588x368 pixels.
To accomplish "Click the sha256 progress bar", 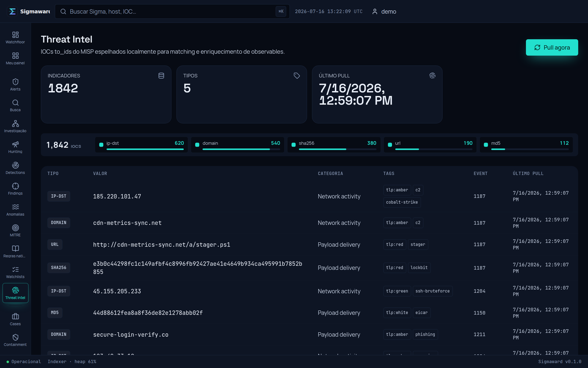I will pos(337,149).
